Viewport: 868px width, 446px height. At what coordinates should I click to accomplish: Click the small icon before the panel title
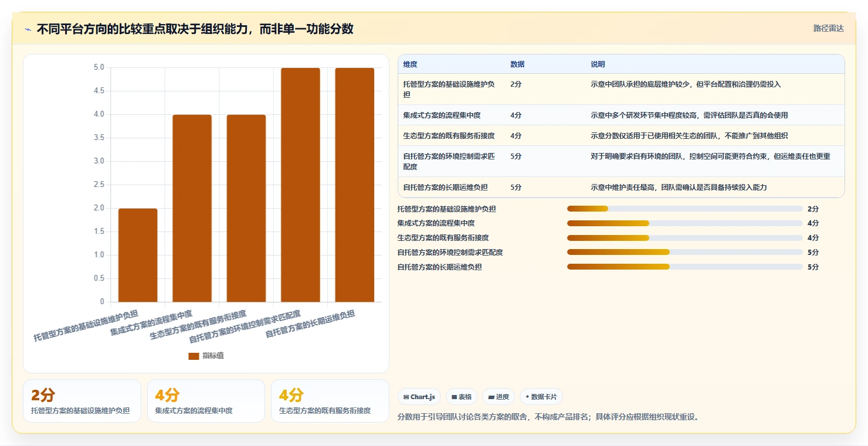(28, 29)
